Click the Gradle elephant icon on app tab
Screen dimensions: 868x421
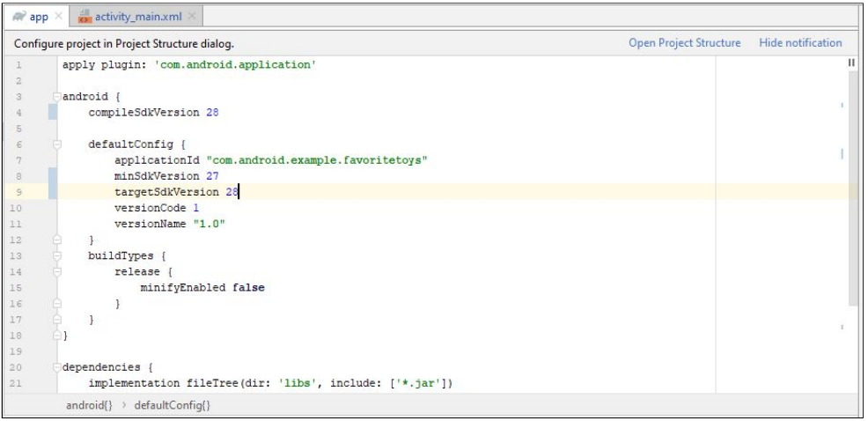19,16
